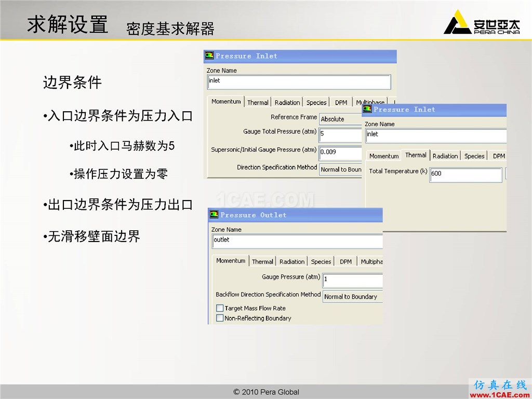Click the 此时入口马赫数为5 bullet

pos(122,146)
